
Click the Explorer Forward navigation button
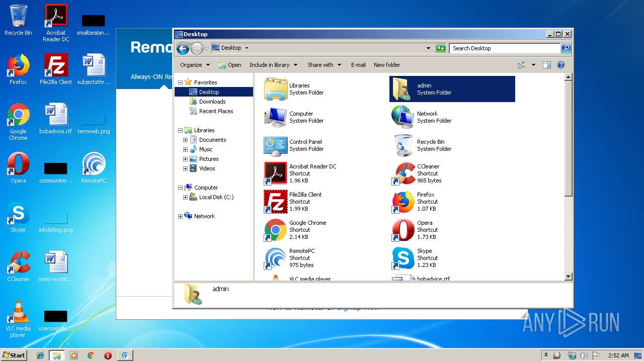(x=197, y=48)
